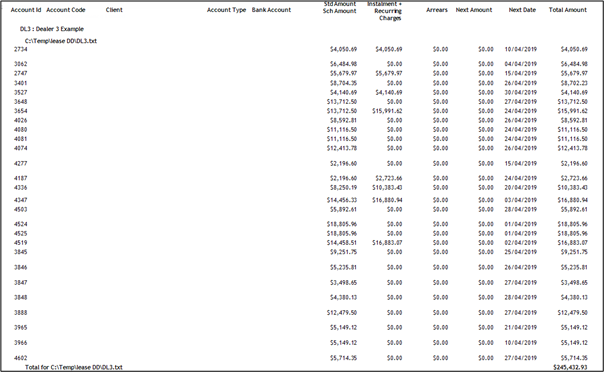604x372 pixels.
Task: Click the Client column header
Action: [x=114, y=10]
